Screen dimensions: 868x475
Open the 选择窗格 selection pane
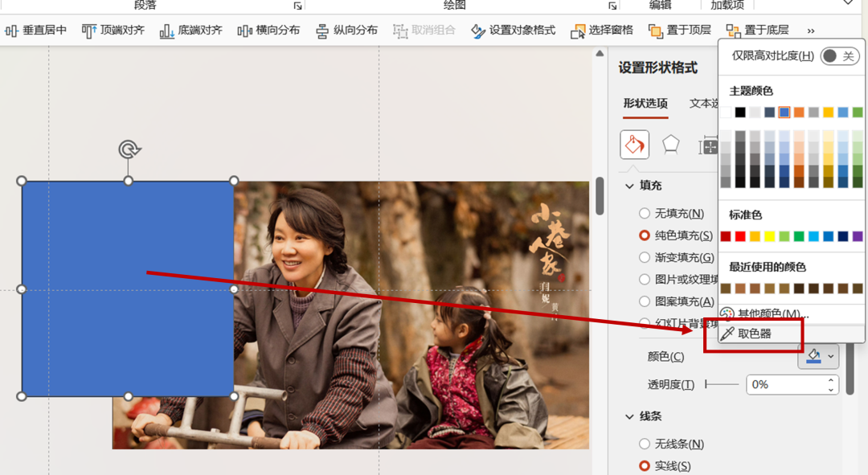(x=602, y=30)
